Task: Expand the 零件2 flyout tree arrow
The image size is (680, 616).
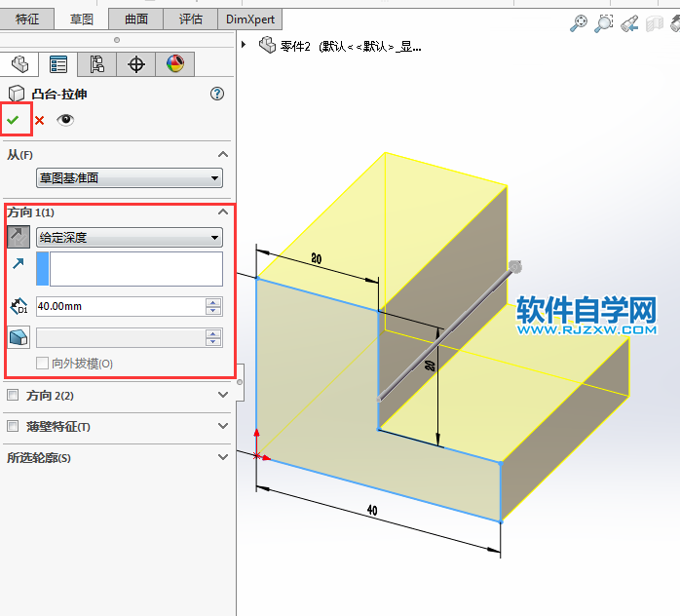Action: 244,44
